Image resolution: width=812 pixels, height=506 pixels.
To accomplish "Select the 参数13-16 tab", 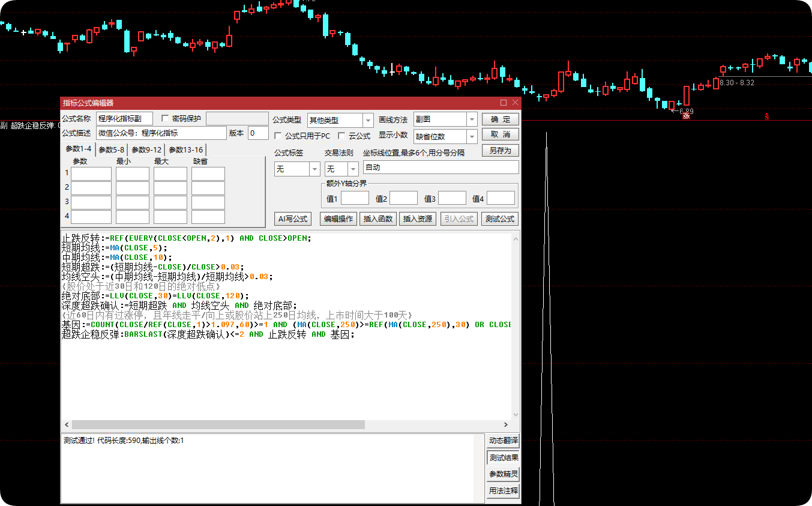I will [185, 149].
